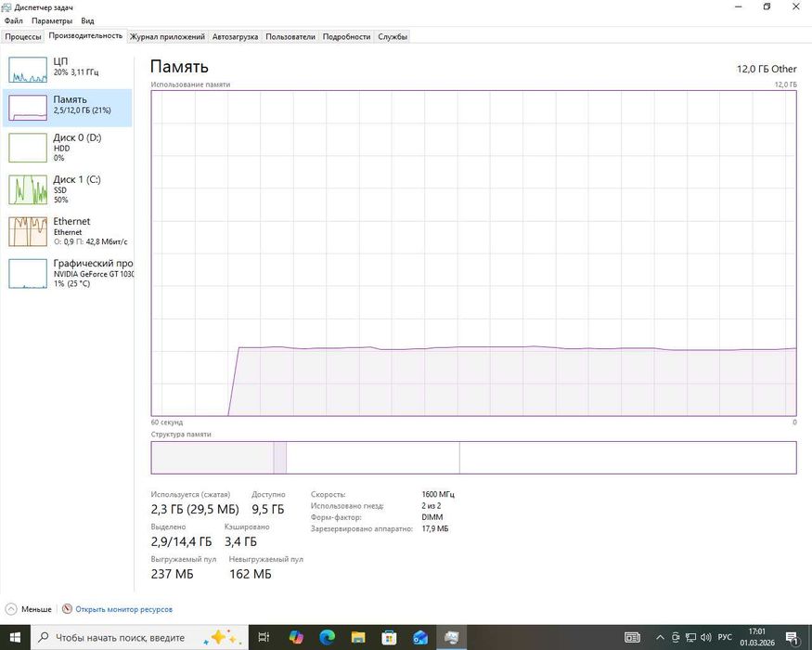The height and width of the screenshot is (650, 812).
Task: Click the Disk 1 (C:) mini graph
Action: coord(28,189)
